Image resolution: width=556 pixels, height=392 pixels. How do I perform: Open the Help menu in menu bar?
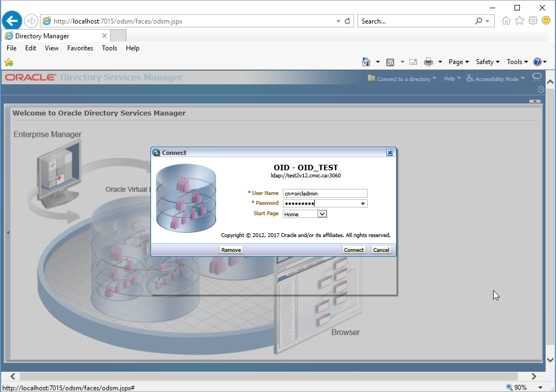(132, 48)
